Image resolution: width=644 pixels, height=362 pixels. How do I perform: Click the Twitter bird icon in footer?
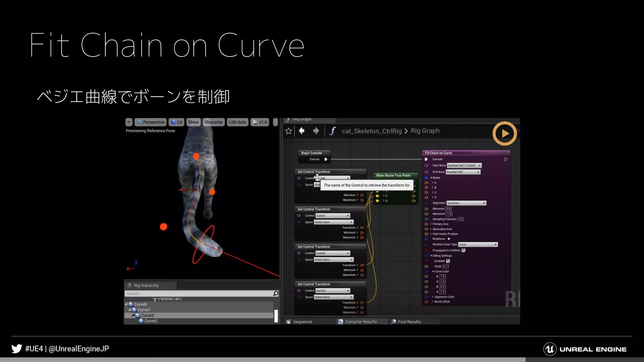click(x=17, y=349)
